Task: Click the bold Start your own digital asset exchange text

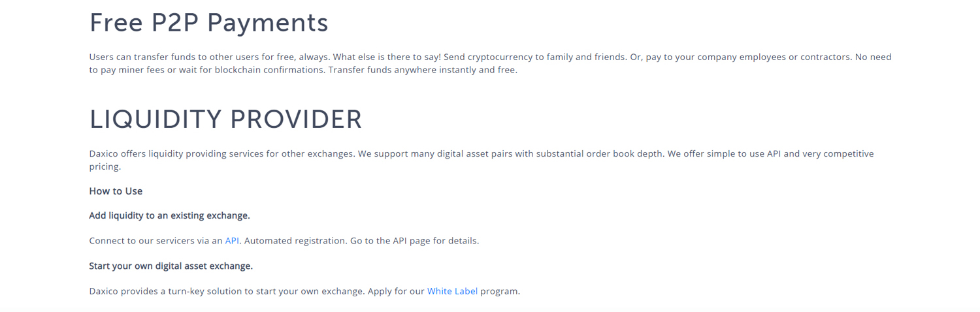Action: pos(171,266)
